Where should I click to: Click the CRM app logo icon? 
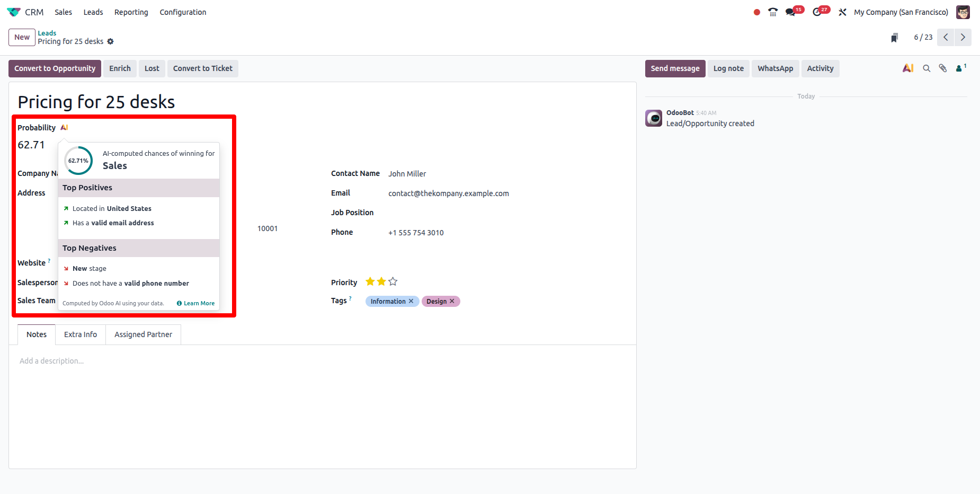pyautogui.click(x=14, y=12)
